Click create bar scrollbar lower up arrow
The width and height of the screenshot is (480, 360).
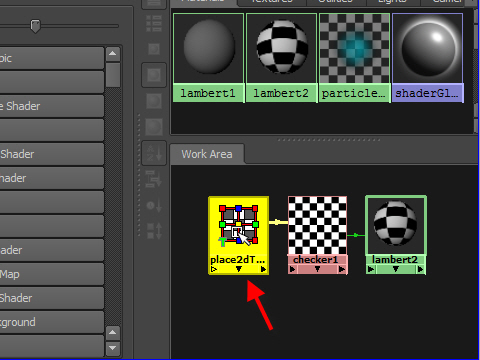[113, 332]
